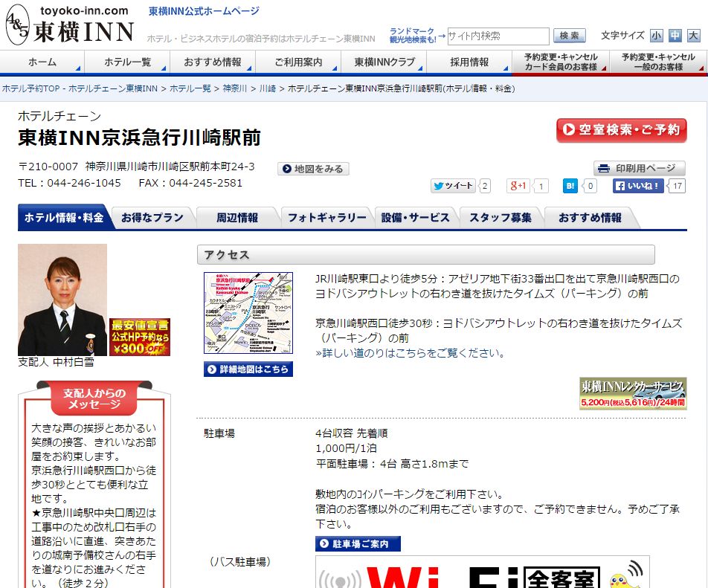Switch to the スタッフ募集 tab

pyautogui.click(x=501, y=218)
